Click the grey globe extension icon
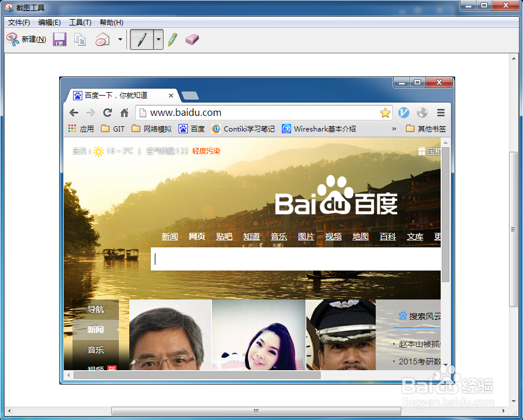 (422, 112)
